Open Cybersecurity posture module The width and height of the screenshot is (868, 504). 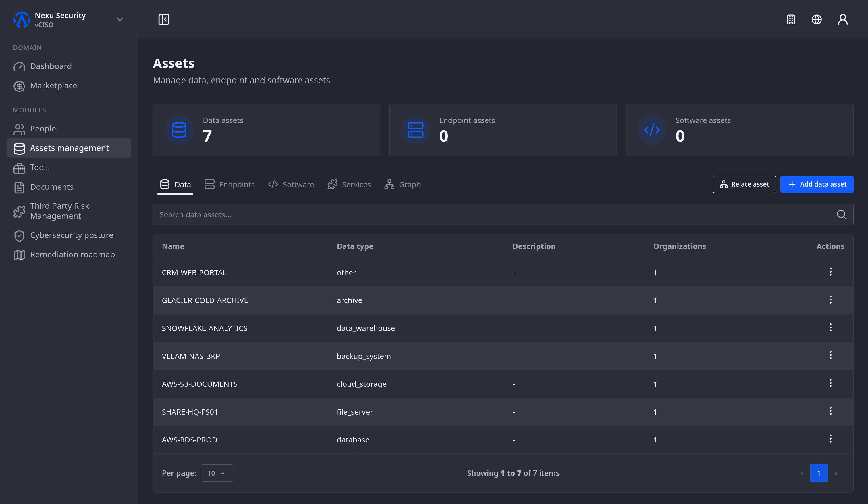[69, 235]
